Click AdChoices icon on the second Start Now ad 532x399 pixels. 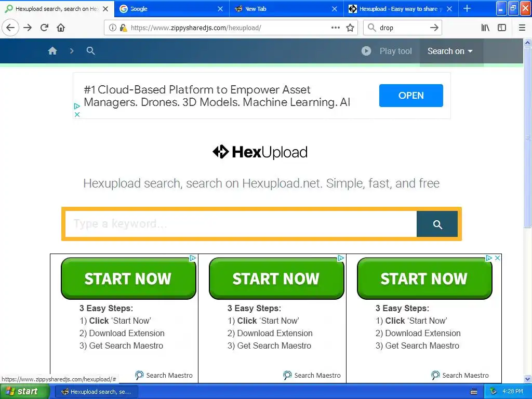click(x=341, y=258)
